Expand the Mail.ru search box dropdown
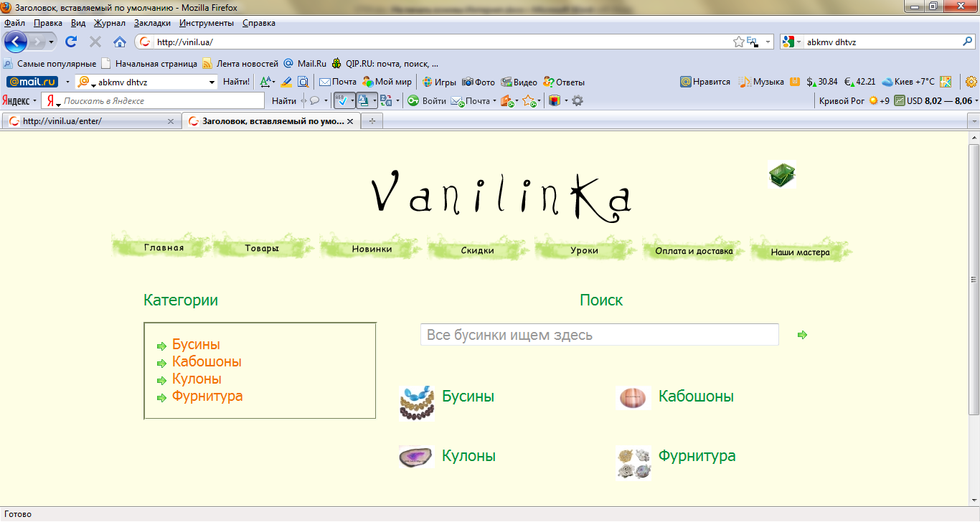 (212, 82)
